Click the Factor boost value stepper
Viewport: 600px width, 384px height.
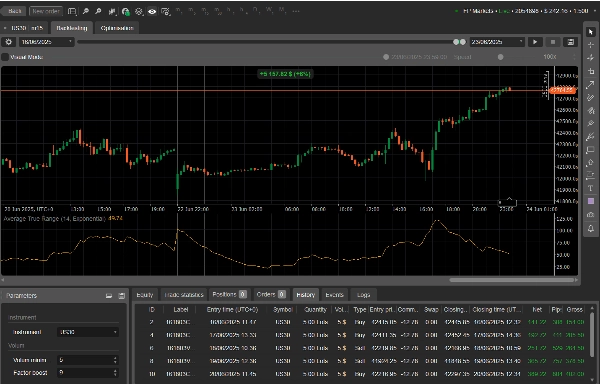[115, 373]
